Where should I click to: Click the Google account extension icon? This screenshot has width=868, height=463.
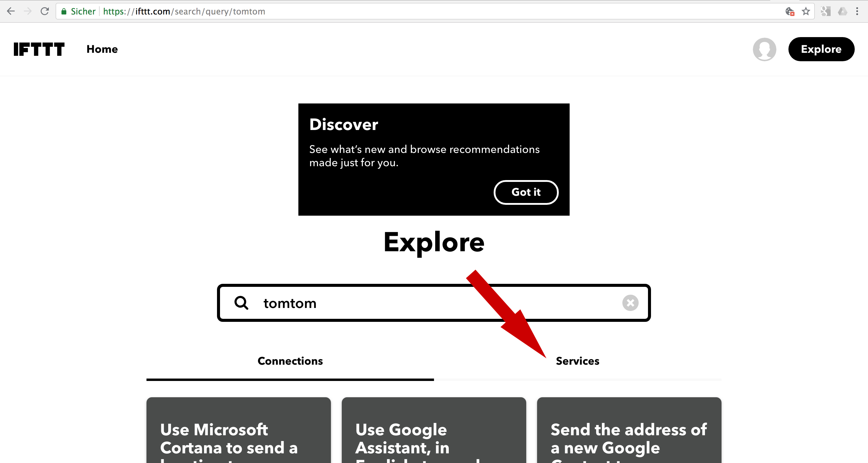[826, 11]
